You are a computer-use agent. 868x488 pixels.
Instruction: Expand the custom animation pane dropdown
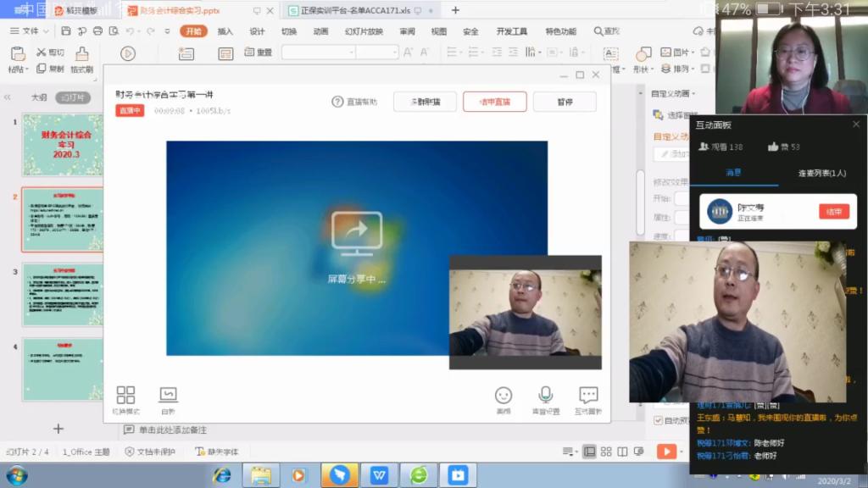(x=693, y=93)
